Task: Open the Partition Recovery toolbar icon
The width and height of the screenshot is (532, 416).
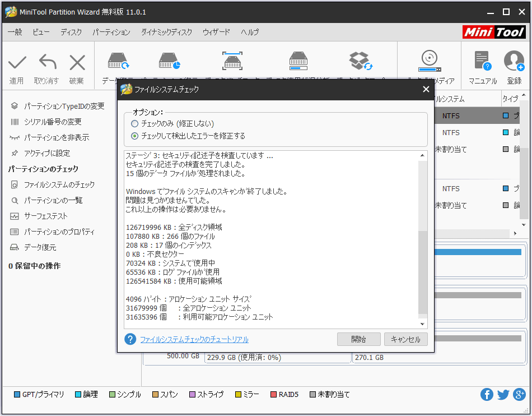Action: point(169,61)
